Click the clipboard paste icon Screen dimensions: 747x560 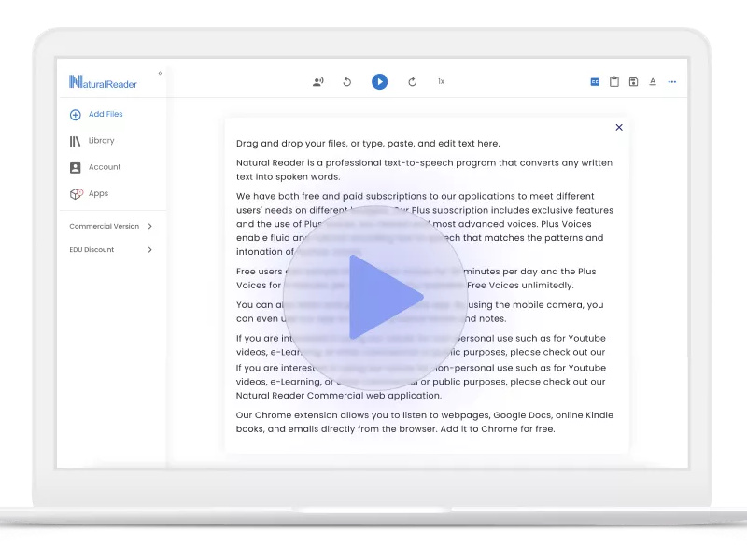614,82
